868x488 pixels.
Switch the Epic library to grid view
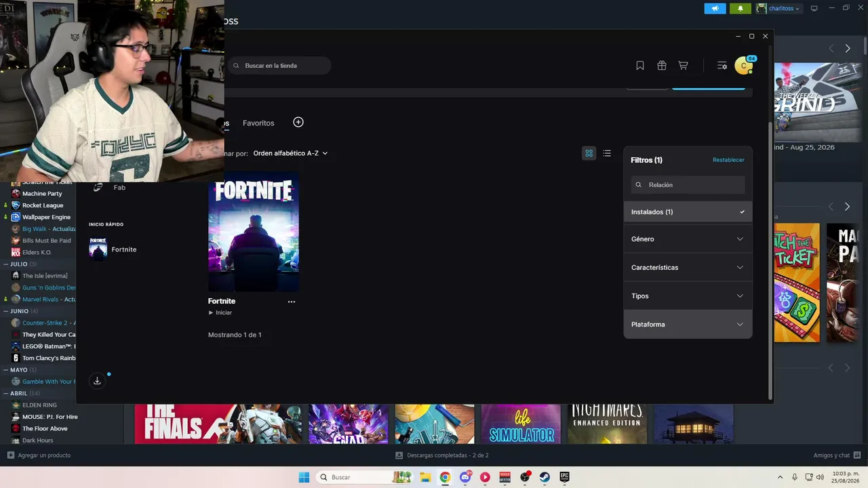[589, 153]
